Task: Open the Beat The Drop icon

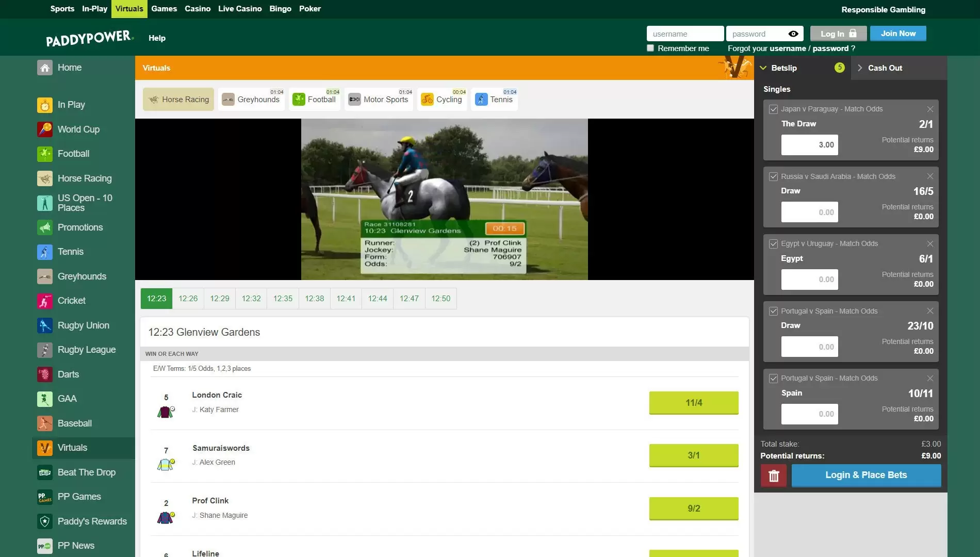Action: point(45,472)
